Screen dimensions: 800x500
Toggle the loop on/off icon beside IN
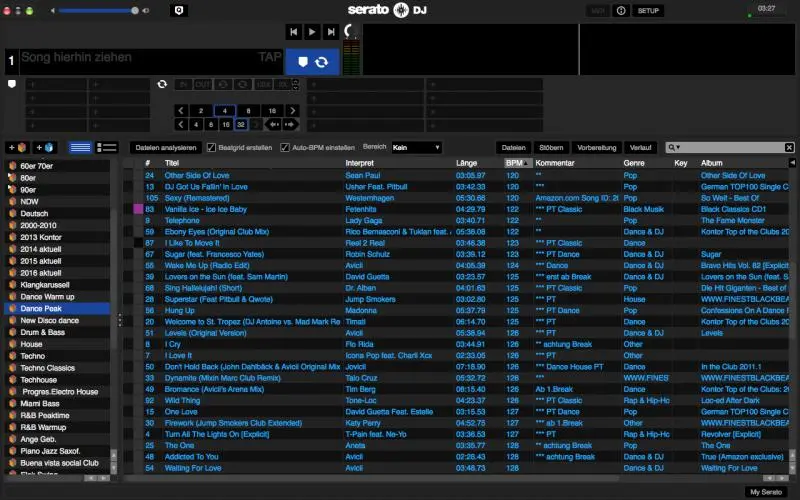click(x=162, y=84)
